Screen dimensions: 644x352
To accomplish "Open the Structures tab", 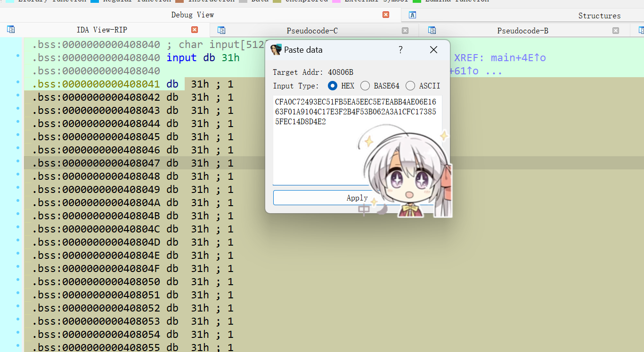I will [x=599, y=16].
